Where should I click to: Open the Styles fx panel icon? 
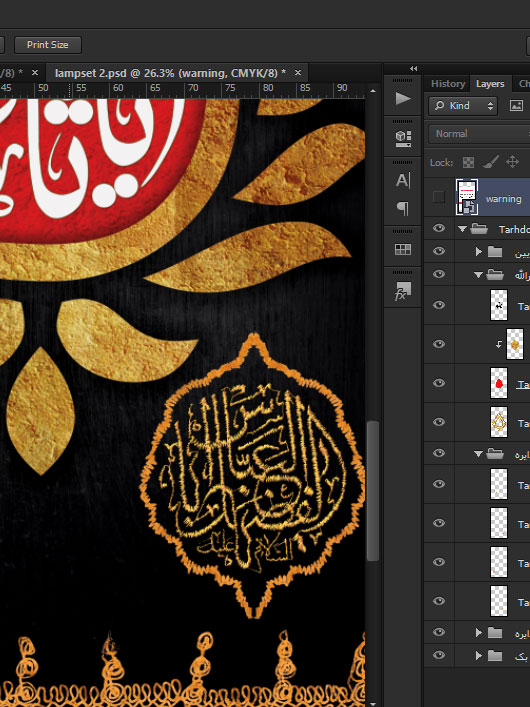pos(403,291)
